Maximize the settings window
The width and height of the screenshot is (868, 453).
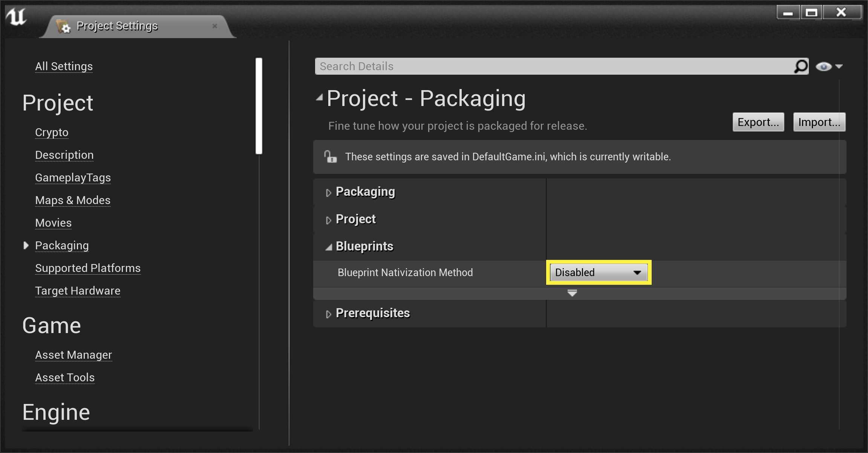coord(811,13)
